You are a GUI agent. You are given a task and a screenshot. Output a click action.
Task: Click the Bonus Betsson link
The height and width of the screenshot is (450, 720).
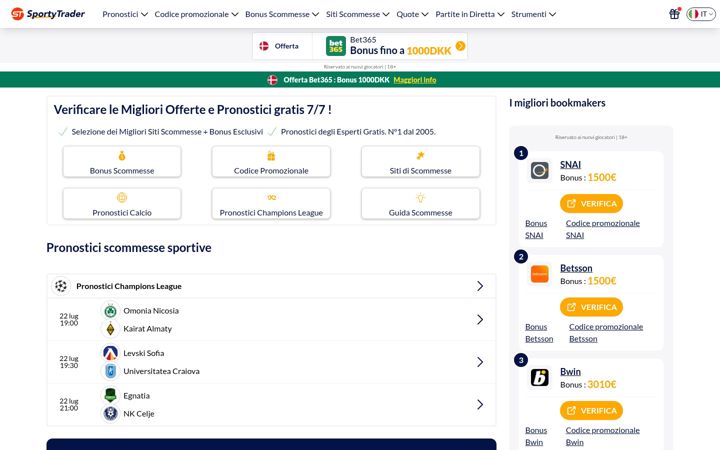point(539,333)
